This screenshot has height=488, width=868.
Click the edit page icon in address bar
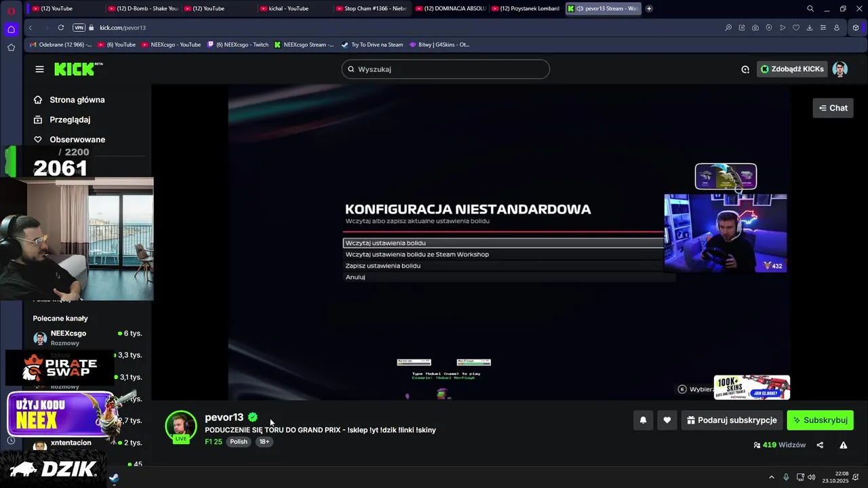742,28
